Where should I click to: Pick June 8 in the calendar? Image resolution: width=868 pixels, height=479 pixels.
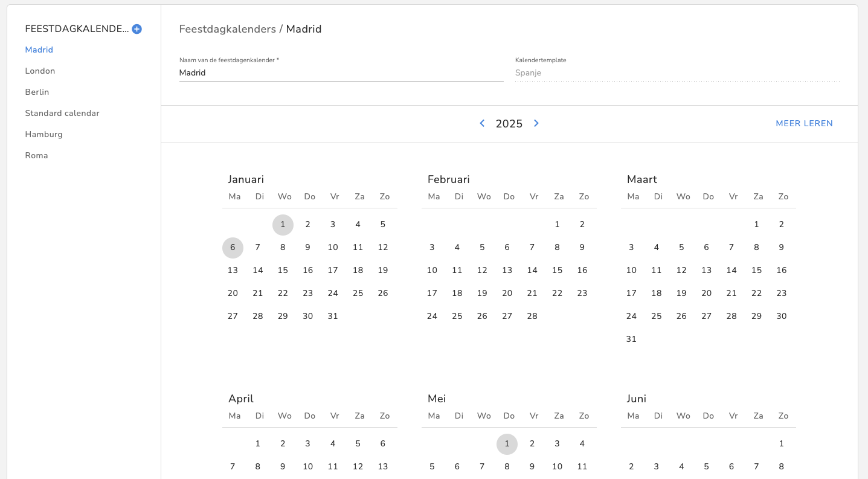(x=782, y=467)
